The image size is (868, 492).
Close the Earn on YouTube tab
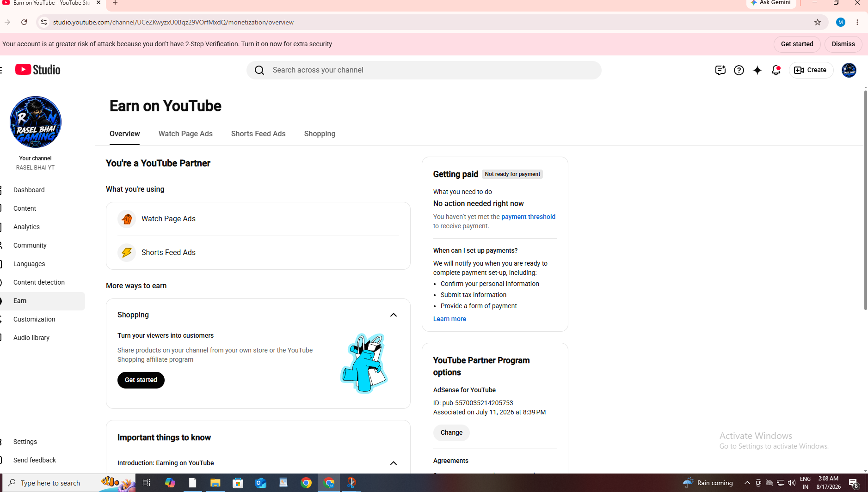coord(98,3)
